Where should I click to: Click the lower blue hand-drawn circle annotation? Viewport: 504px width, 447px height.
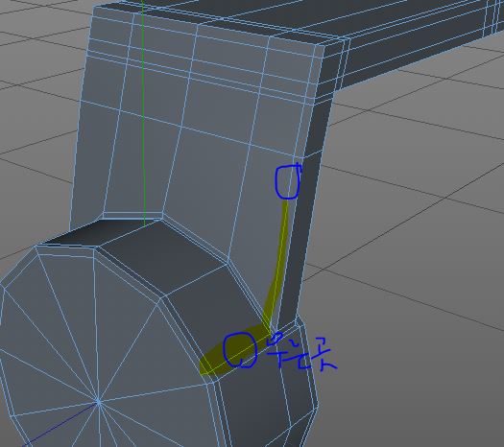click(x=240, y=350)
